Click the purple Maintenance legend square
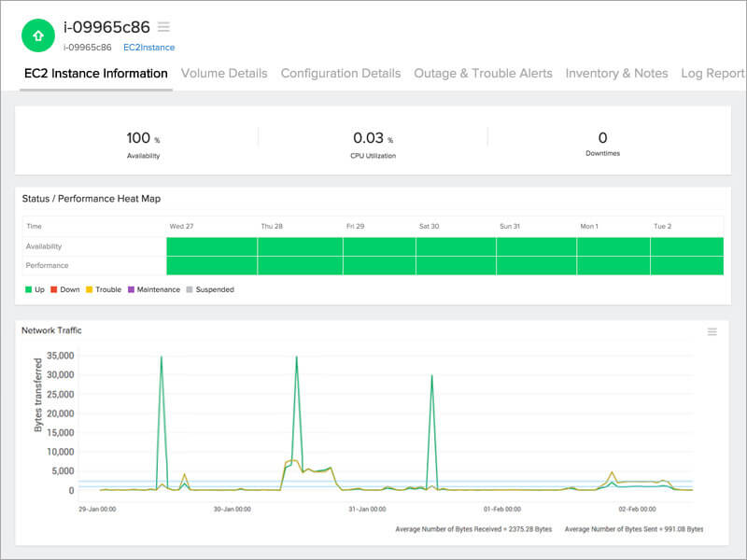This screenshot has height=560, width=747. pyautogui.click(x=131, y=289)
